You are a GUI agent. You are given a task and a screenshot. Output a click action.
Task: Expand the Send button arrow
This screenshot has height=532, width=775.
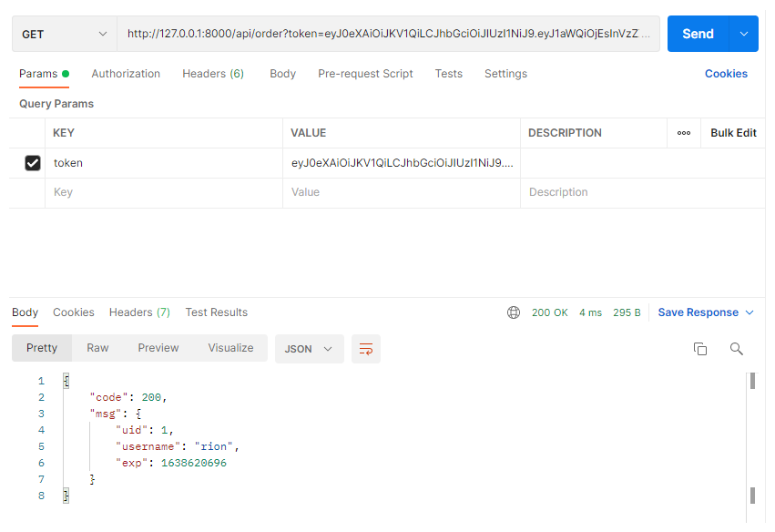[743, 34]
